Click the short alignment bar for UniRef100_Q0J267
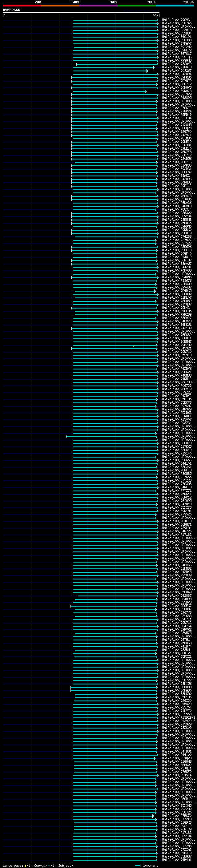Image resolution: width=197 pixels, height=868 pixels. (x=110, y=71)
